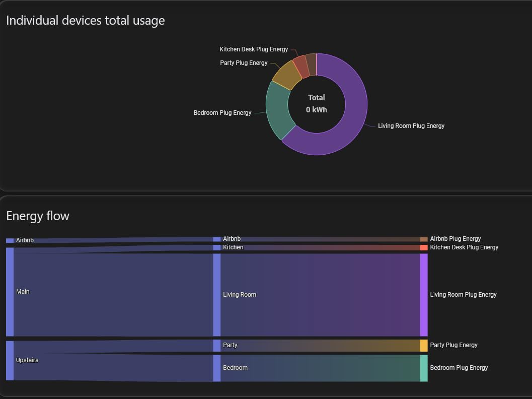The width and height of the screenshot is (532, 399).
Task: Click the Kitchen Desk Plug Energy donut label
Action: pos(254,49)
